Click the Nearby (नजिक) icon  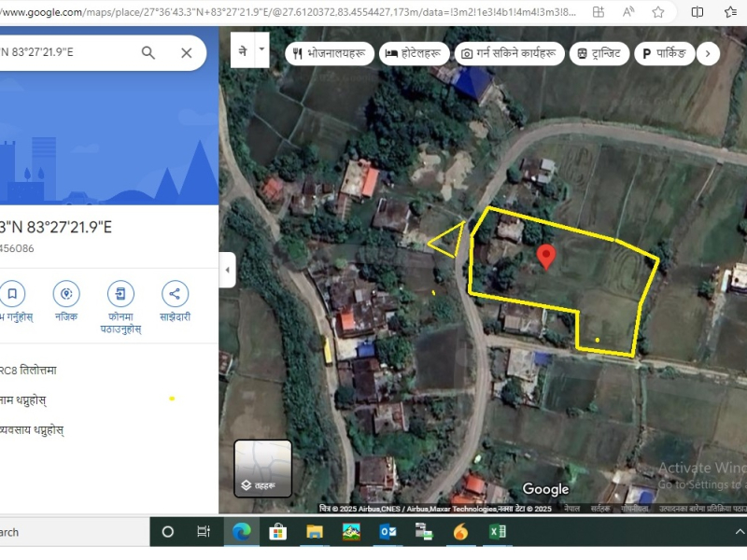(x=66, y=294)
